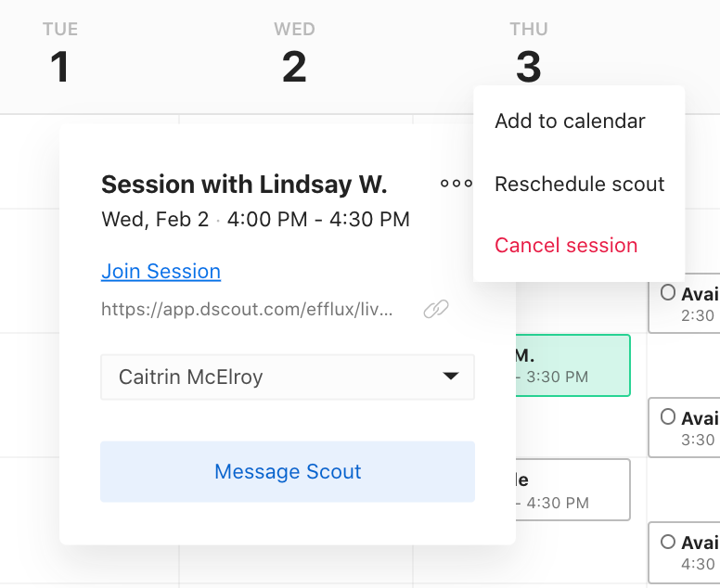Image resolution: width=720 pixels, height=588 pixels.
Task: Choose Reschedule scout from menu
Action: (580, 184)
